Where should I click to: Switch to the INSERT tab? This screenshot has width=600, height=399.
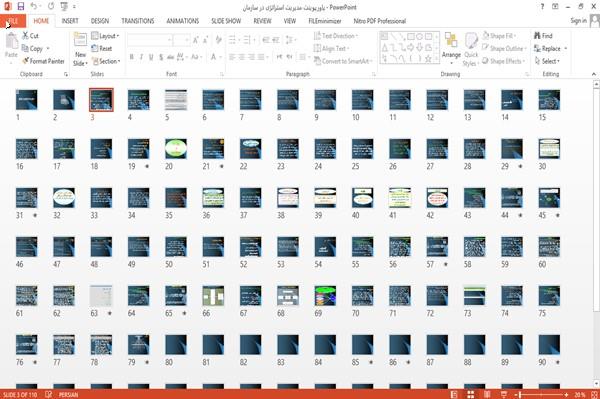pyautogui.click(x=70, y=21)
